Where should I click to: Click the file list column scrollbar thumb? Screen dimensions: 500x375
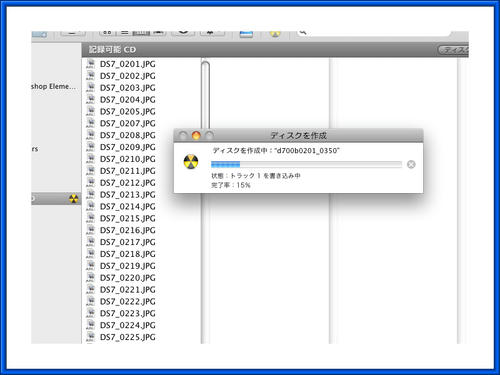coord(205,95)
